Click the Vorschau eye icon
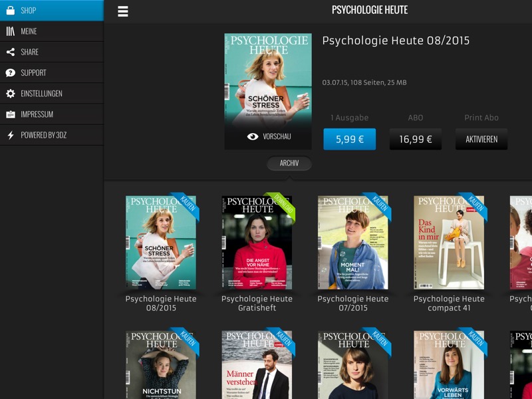This screenshot has height=399, width=532. coord(253,136)
